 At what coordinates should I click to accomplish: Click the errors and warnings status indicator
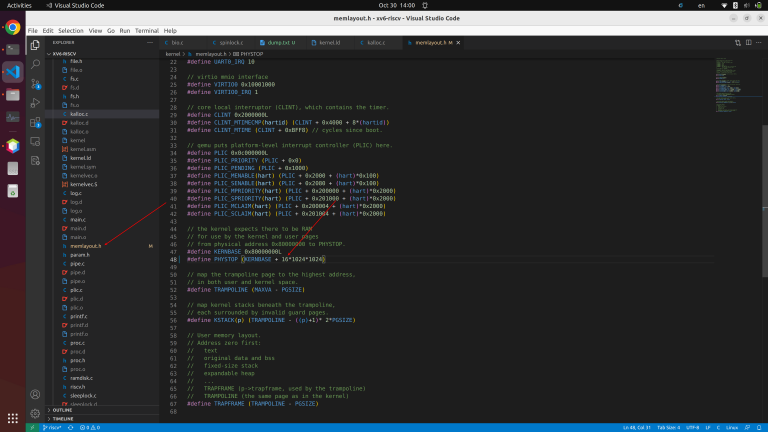(90, 428)
